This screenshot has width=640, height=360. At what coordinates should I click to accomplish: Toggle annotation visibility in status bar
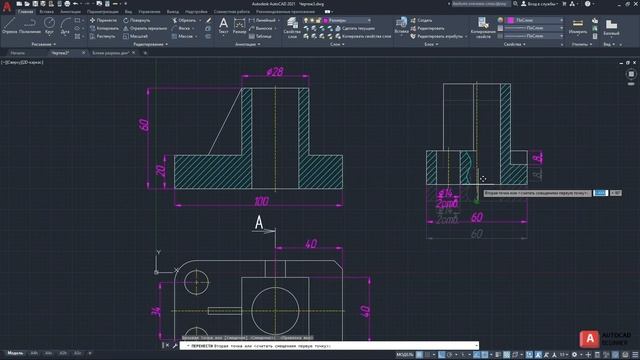tap(538, 355)
